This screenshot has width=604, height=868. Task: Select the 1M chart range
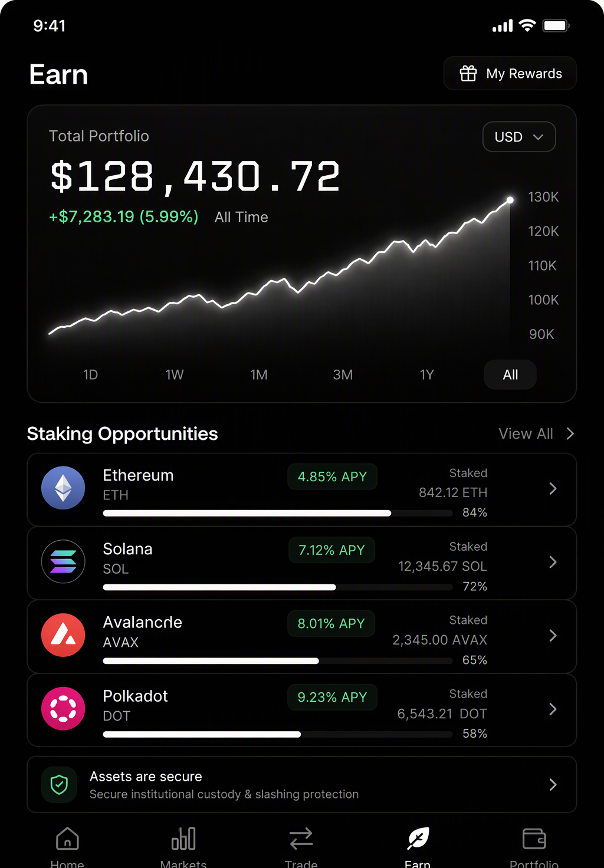pyautogui.click(x=258, y=375)
